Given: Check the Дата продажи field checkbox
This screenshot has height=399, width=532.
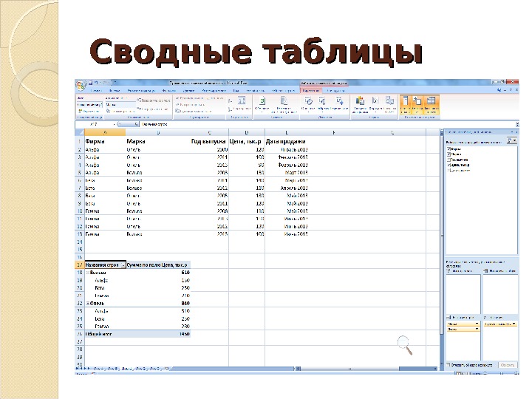Looking at the screenshot, I should pos(449,171).
